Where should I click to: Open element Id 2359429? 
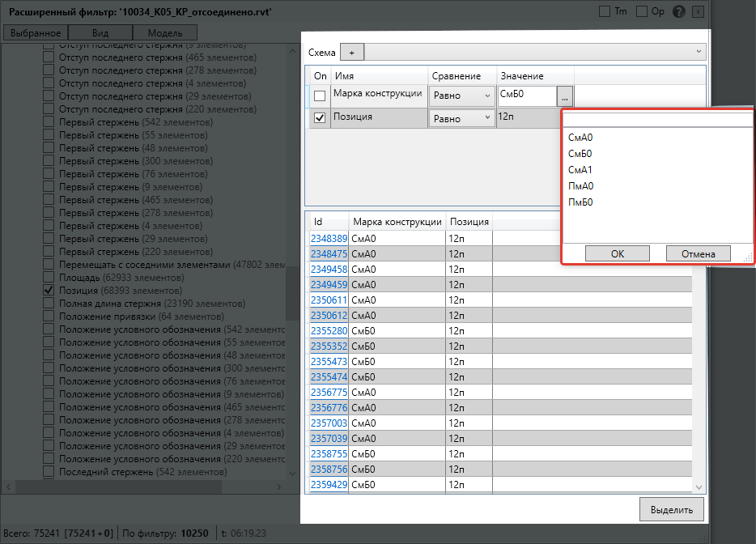pos(329,485)
